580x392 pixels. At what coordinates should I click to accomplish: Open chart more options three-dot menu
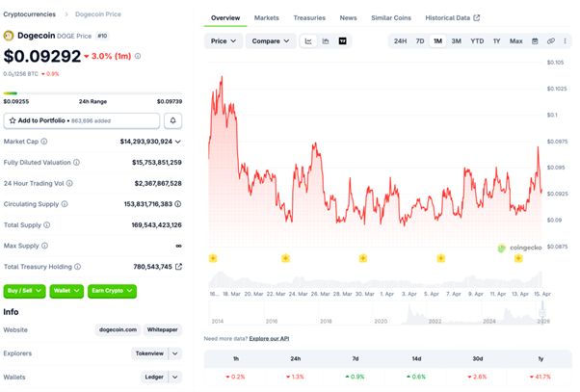pos(566,41)
